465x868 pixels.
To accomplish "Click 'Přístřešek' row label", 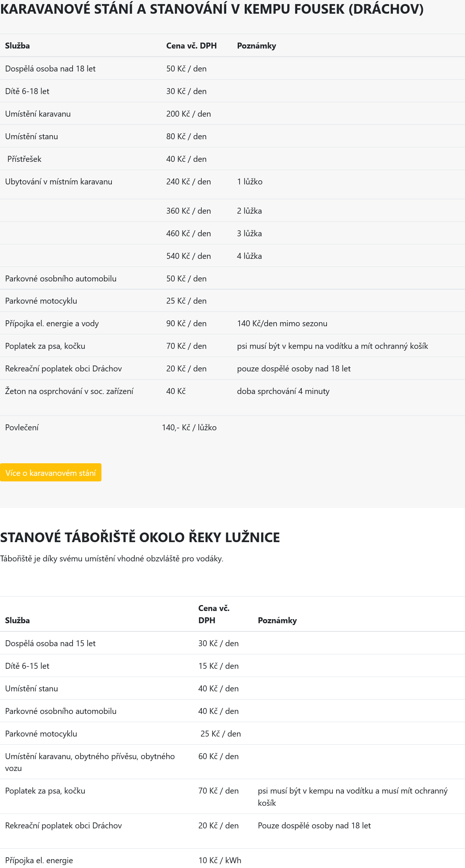I will pyautogui.click(x=24, y=159).
